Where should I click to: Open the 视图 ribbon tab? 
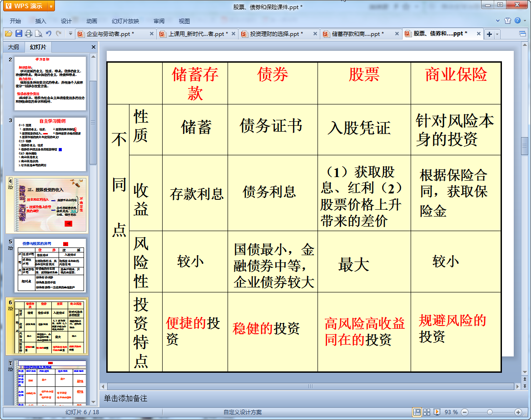184,21
